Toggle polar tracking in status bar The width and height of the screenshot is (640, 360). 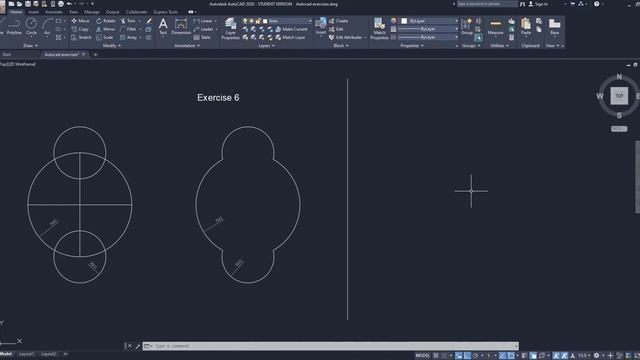[x=475, y=356]
